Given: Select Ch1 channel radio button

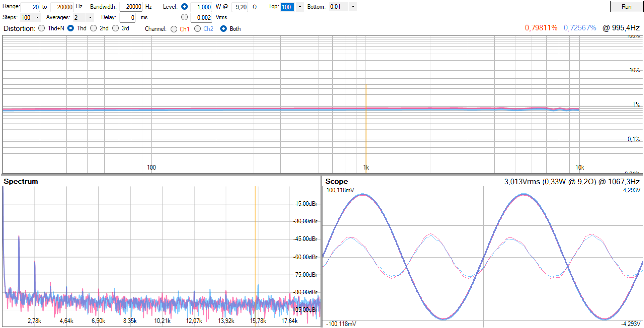Looking at the screenshot, I should click(x=174, y=29).
